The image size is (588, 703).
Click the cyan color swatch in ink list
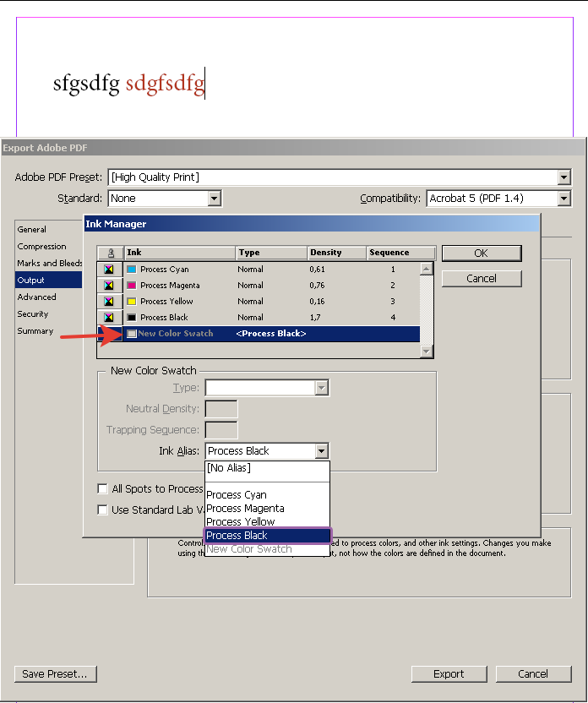tap(132, 270)
